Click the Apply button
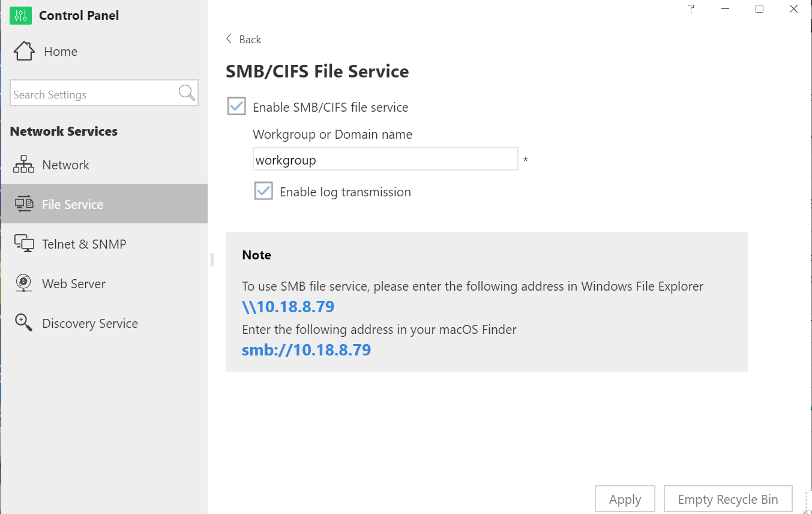The height and width of the screenshot is (514, 812). [625, 499]
